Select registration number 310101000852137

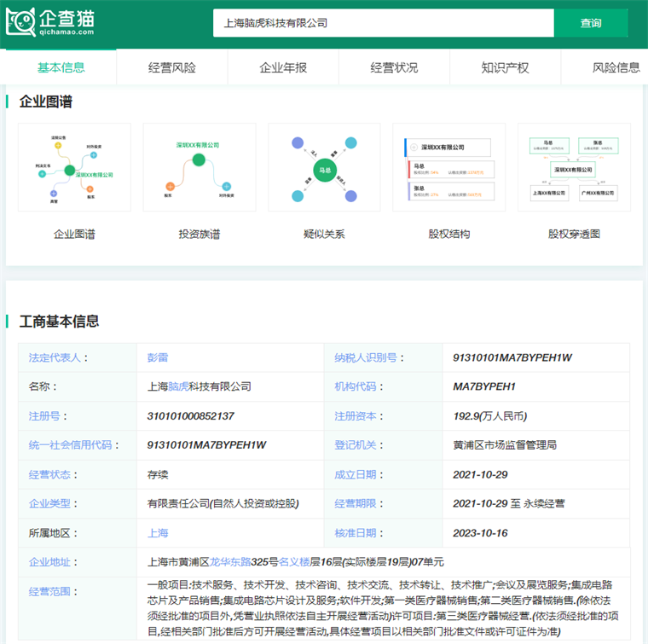190,416
